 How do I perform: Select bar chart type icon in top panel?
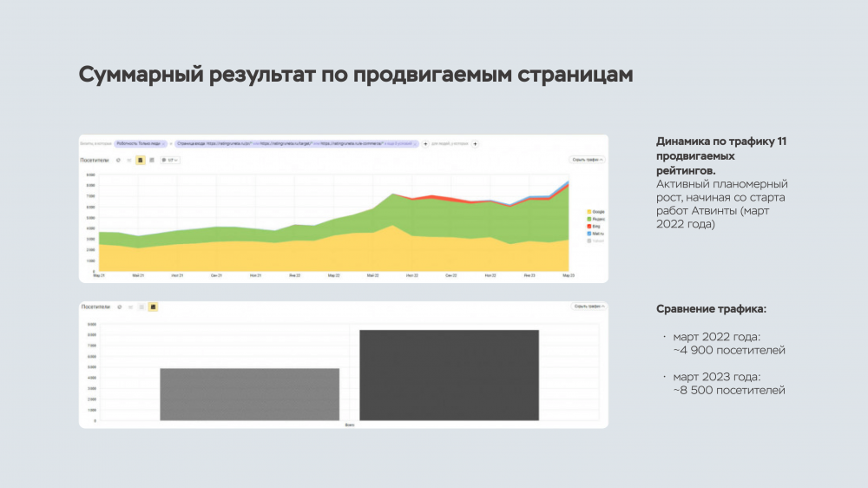152,160
